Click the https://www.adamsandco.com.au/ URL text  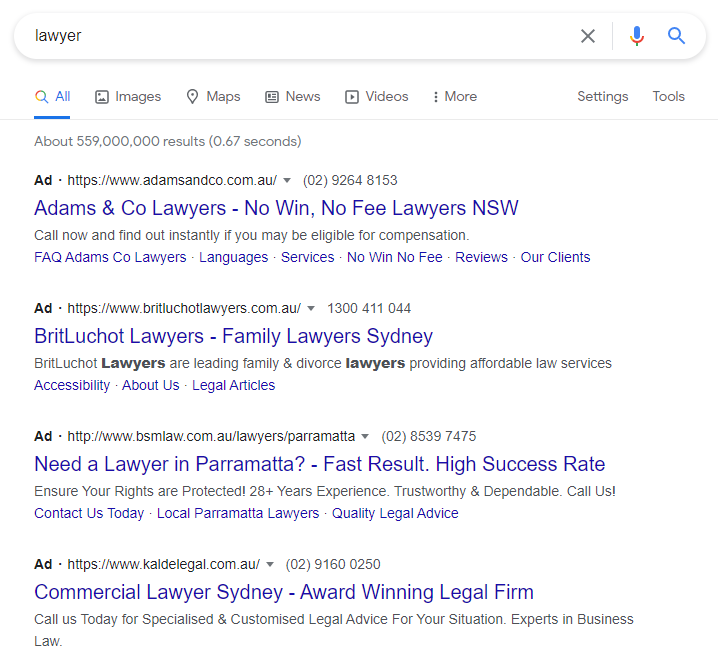tap(172, 180)
